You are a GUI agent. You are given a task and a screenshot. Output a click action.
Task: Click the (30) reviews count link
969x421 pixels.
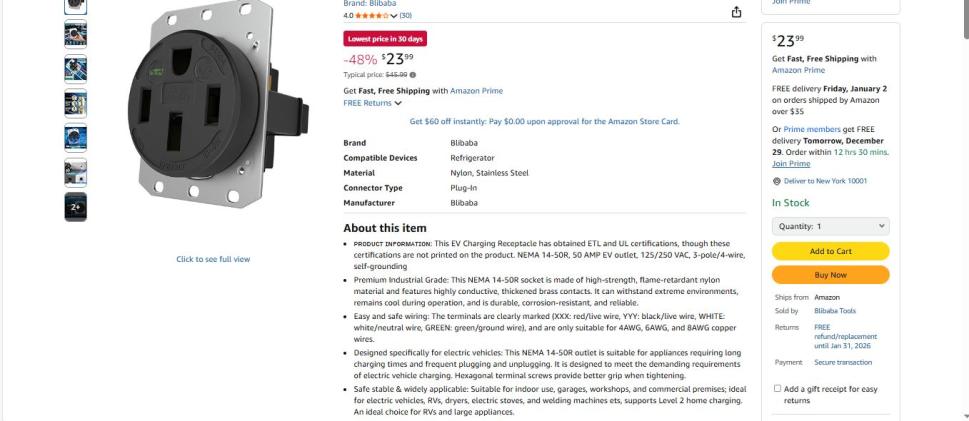coord(405,16)
